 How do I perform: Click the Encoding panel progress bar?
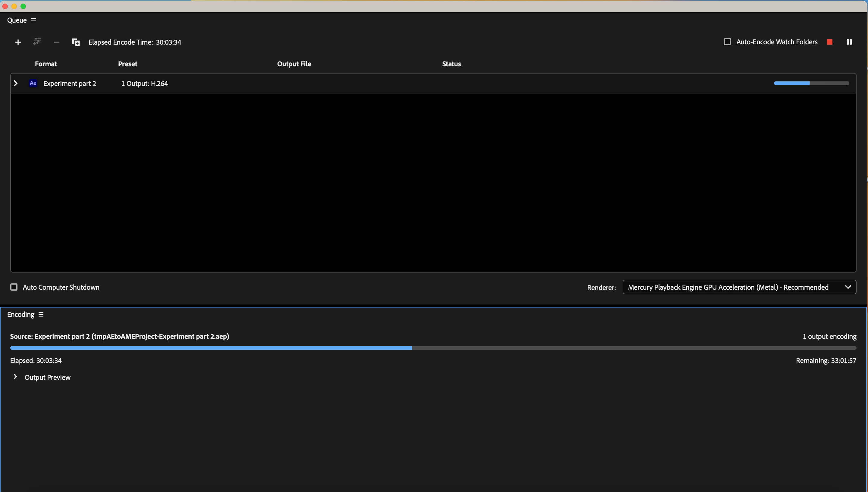(433, 348)
